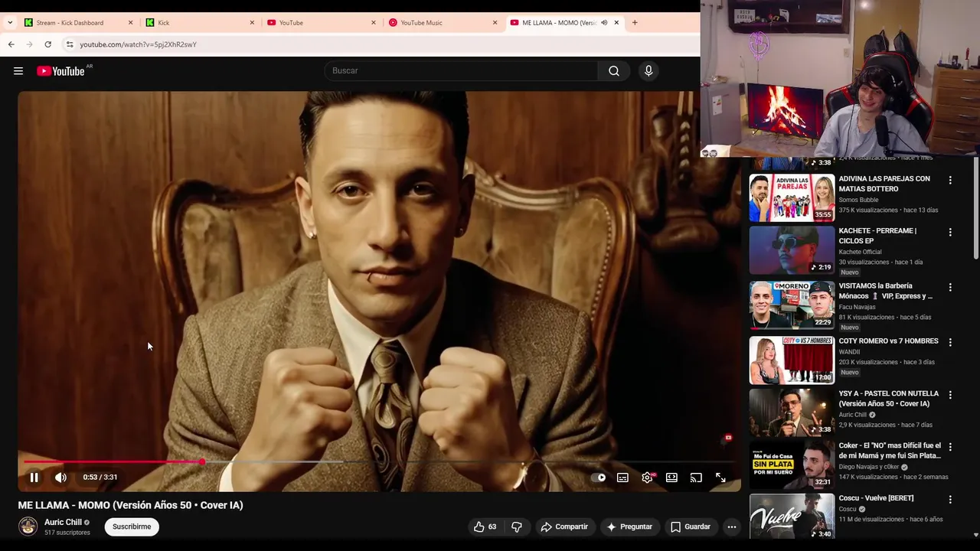Open the YouTube hamburger guide menu
Viewport: 980px width, 551px height.
coord(18,71)
